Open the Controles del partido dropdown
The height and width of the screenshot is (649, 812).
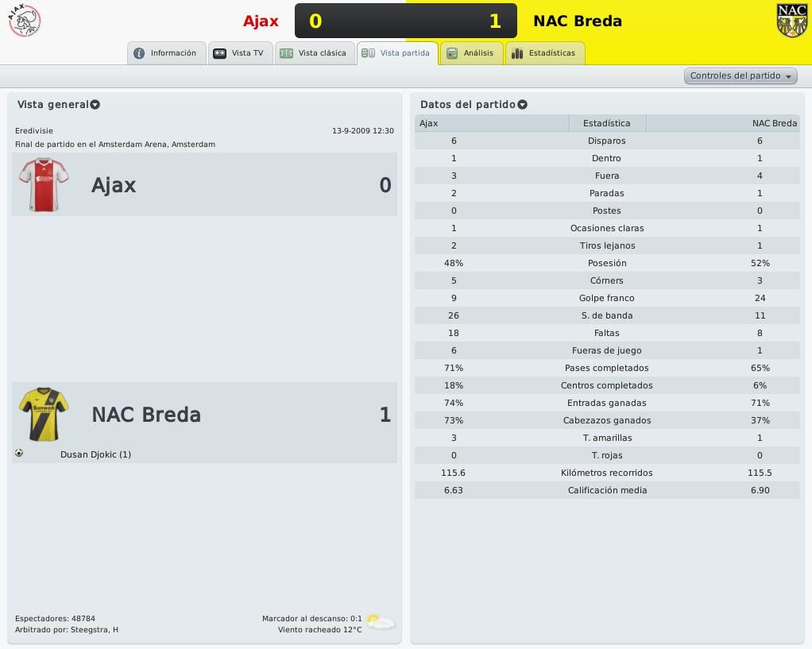coord(740,75)
